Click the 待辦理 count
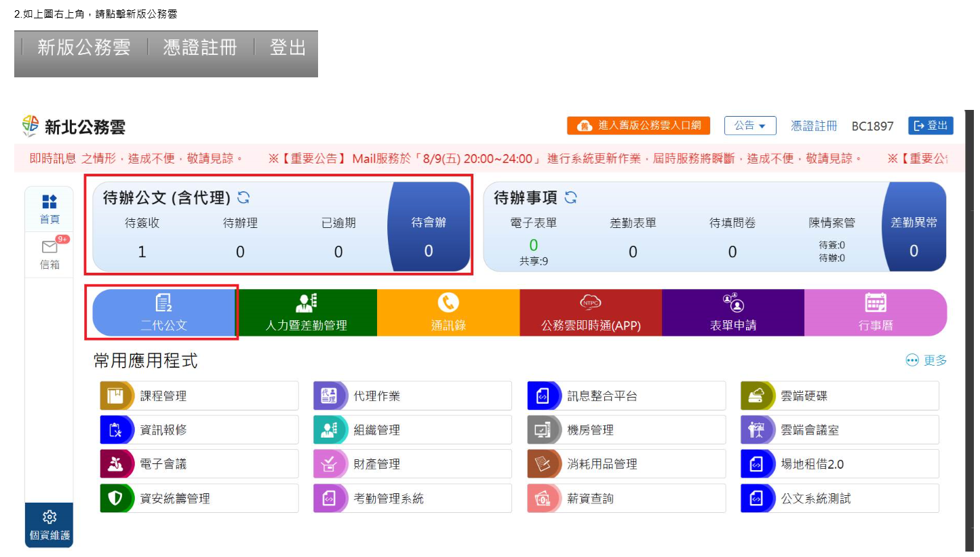Screen dimensions: 980x557 pos(240,252)
